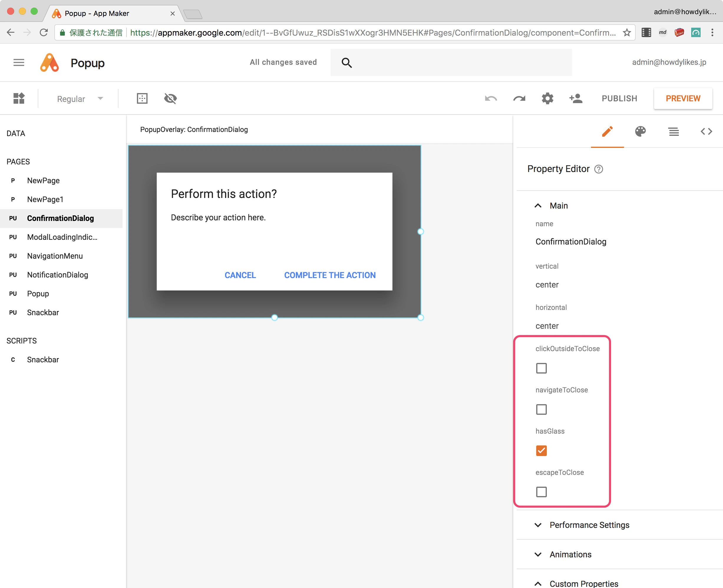Expand Performance Settings section
723x588 pixels.
[538, 525]
